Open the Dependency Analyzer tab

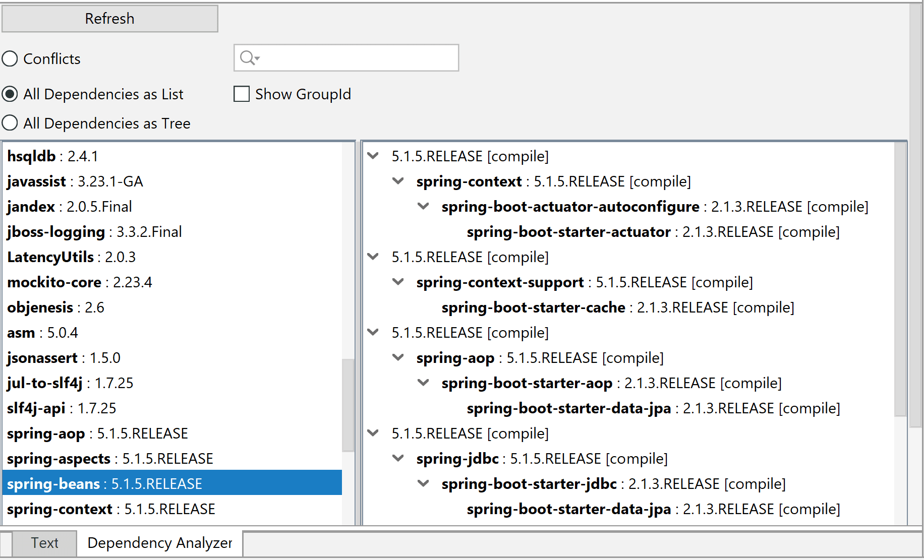point(159,543)
